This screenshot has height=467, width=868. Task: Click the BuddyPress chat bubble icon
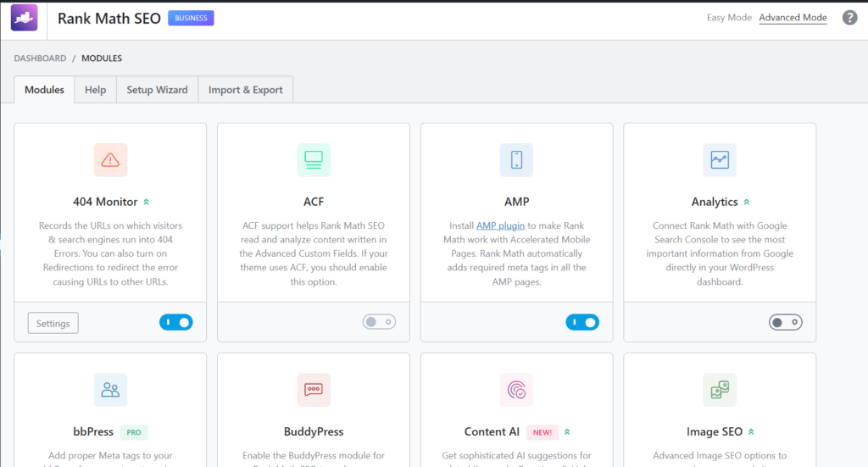click(x=314, y=390)
